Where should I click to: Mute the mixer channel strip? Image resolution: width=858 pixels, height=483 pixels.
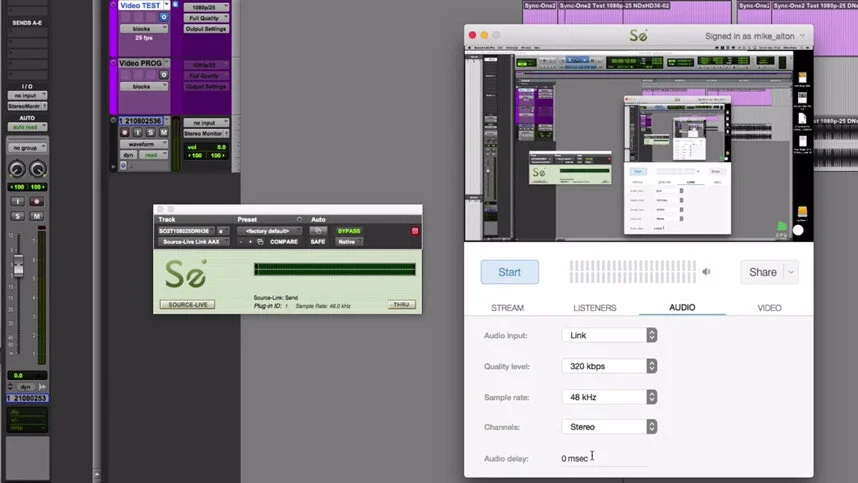pos(37,216)
